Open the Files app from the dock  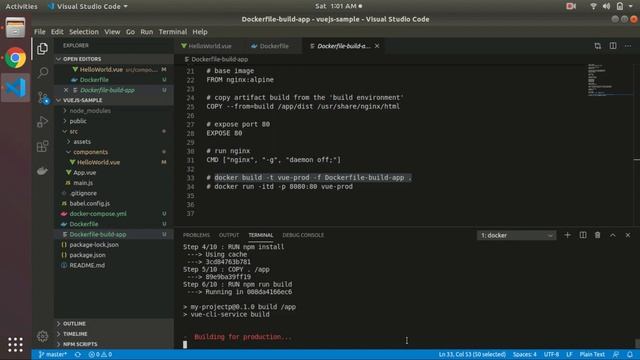[x=16, y=28]
